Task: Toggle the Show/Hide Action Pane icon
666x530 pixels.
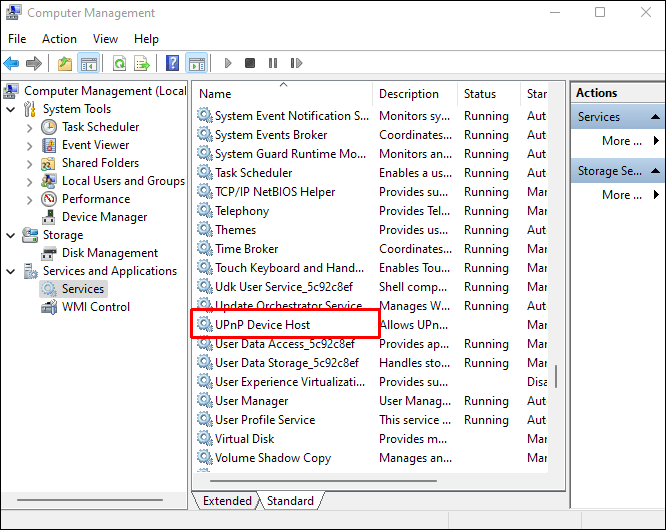Action: click(196, 64)
